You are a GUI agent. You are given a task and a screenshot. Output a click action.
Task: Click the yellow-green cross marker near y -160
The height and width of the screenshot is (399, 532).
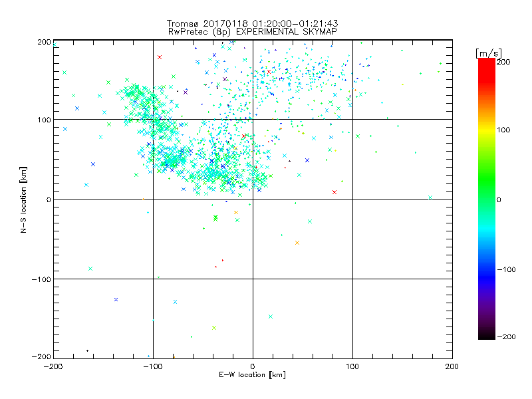pyautogui.click(x=214, y=328)
